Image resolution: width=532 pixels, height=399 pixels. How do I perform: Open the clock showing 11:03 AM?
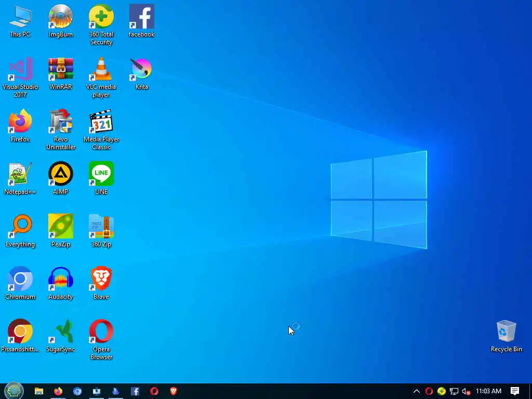click(x=488, y=391)
